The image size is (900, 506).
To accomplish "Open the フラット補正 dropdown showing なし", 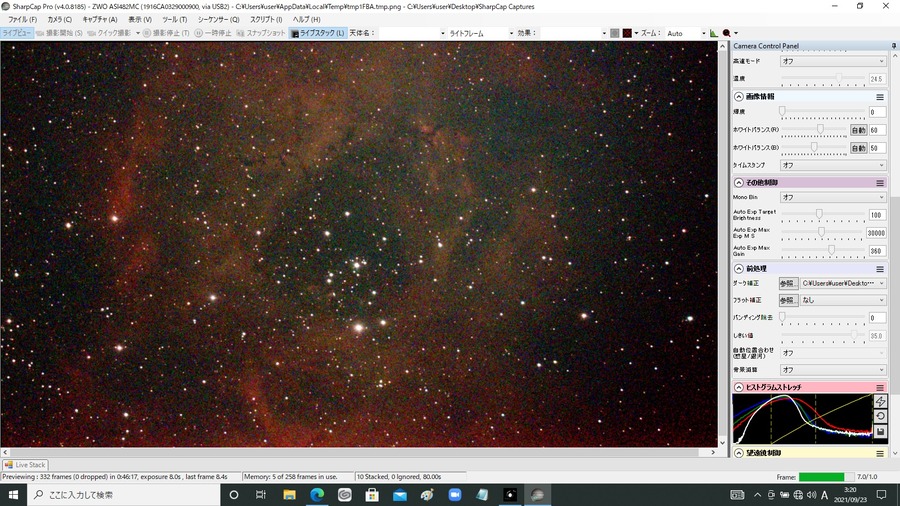I will click(843, 300).
